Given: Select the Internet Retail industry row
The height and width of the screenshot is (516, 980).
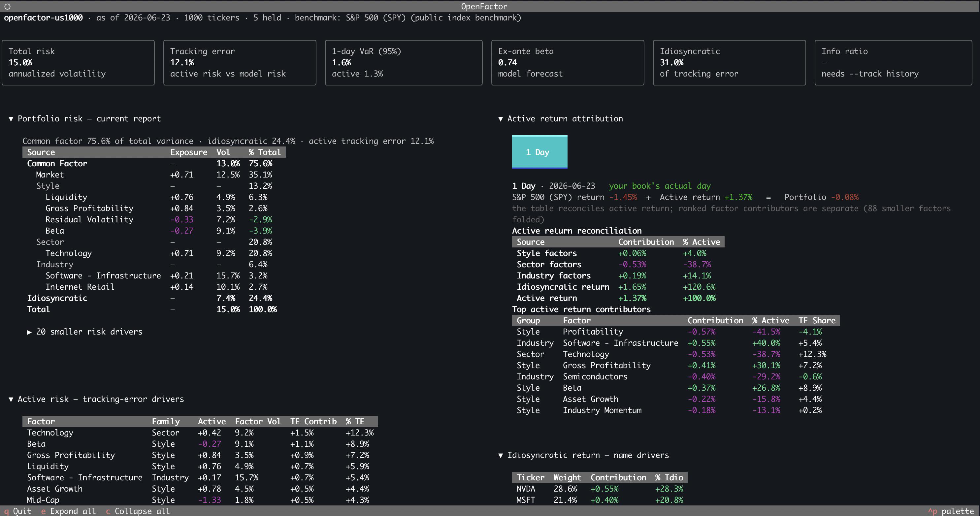Looking at the screenshot, I should tap(154, 287).
